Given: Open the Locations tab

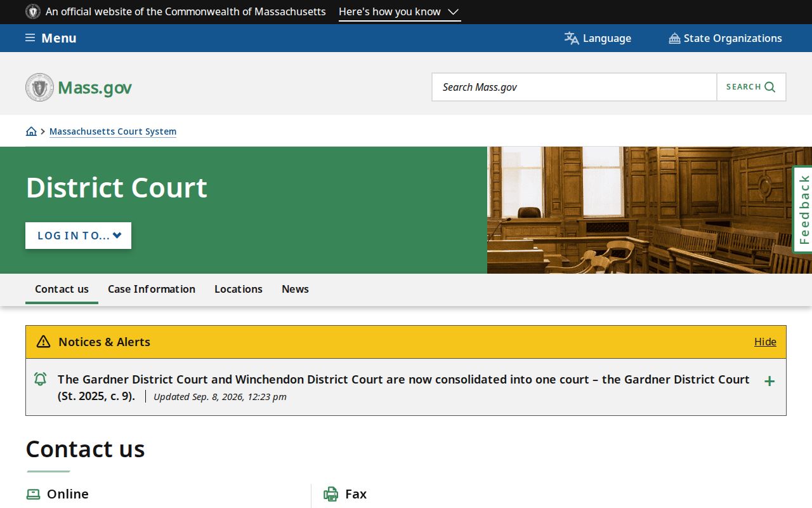Looking at the screenshot, I should [x=239, y=289].
